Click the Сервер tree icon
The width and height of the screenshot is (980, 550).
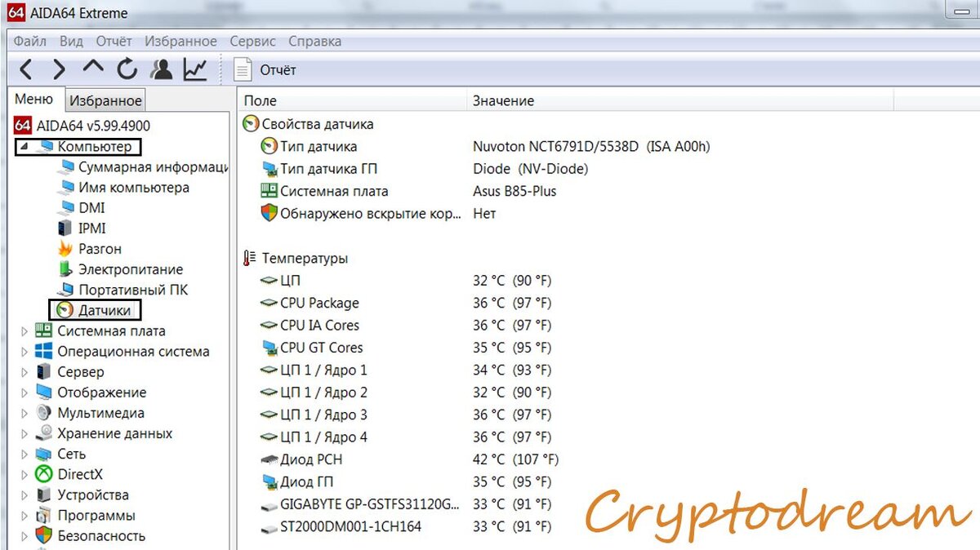(44, 372)
